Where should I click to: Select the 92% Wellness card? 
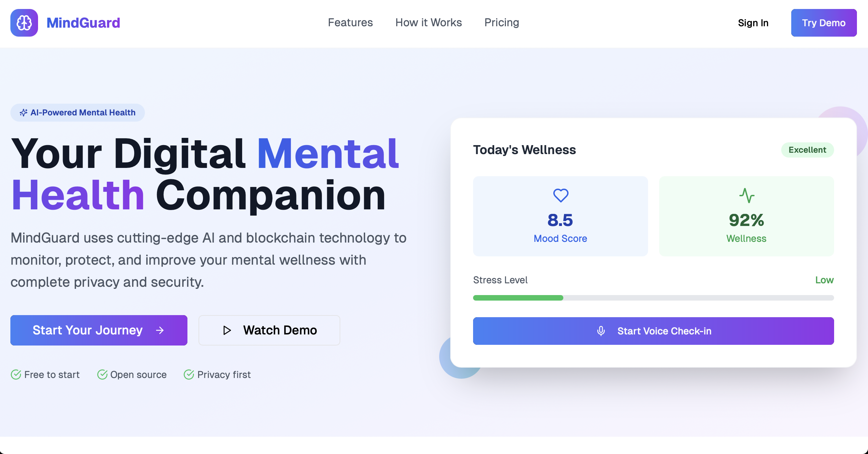coord(746,216)
